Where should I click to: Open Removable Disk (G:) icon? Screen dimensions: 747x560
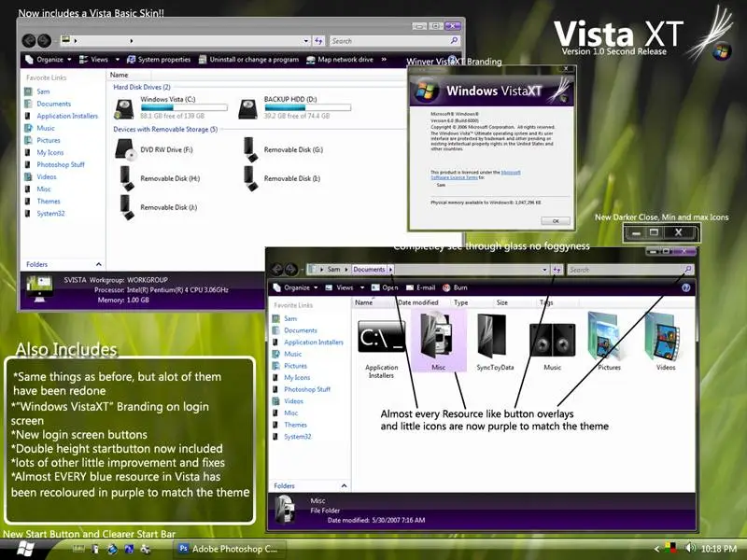pos(250,149)
